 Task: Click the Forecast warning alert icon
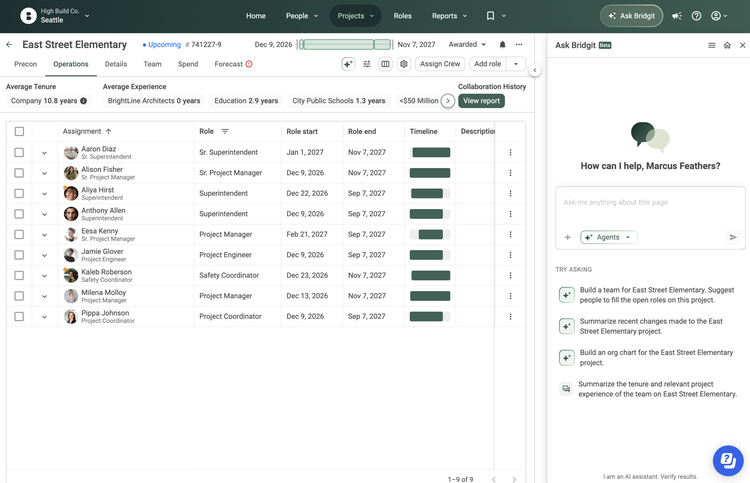pyautogui.click(x=249, y=64)
